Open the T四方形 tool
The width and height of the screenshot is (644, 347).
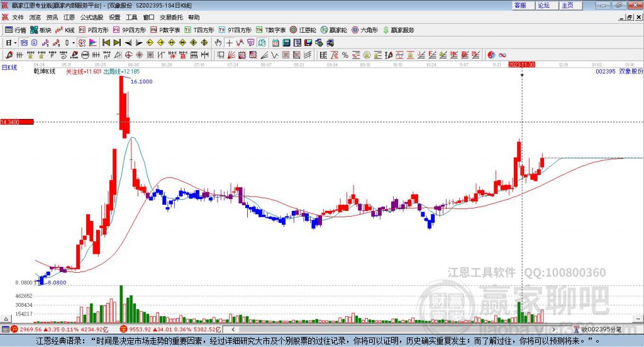tap(199, 30)
